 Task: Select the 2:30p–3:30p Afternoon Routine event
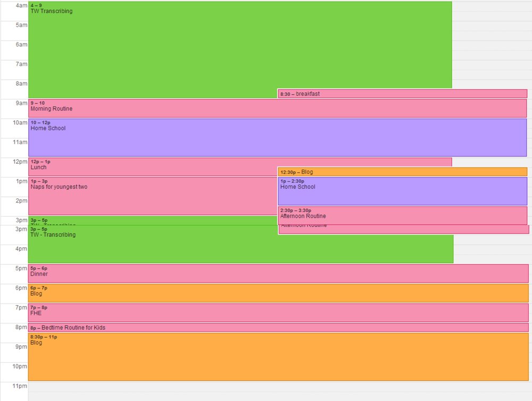click(x=402, y=215)
